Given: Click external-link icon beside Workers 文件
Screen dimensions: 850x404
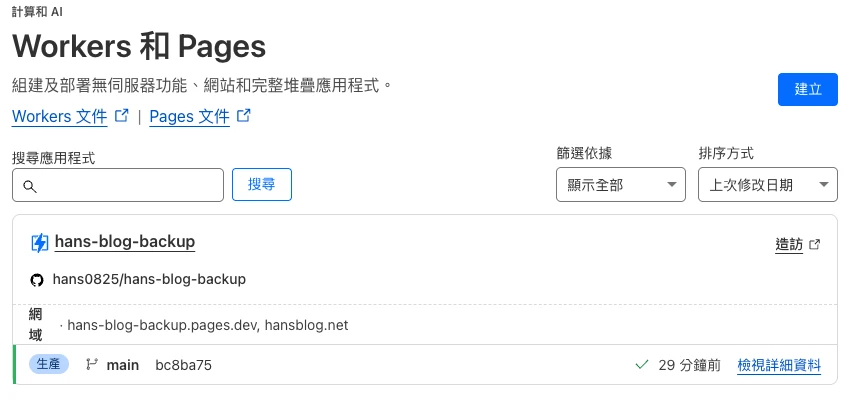Looking at the screenshot, I should point(123,116).
